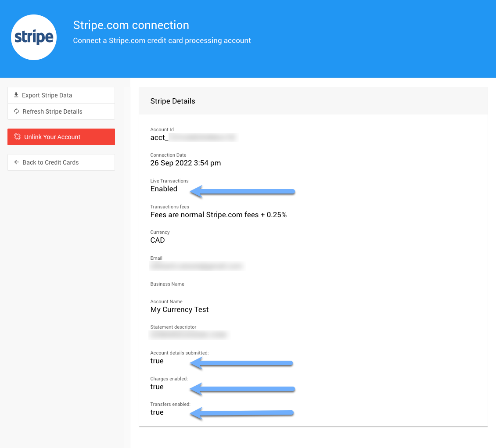
Task: Click the CAD currency value
Action: [x=158, y=240]
